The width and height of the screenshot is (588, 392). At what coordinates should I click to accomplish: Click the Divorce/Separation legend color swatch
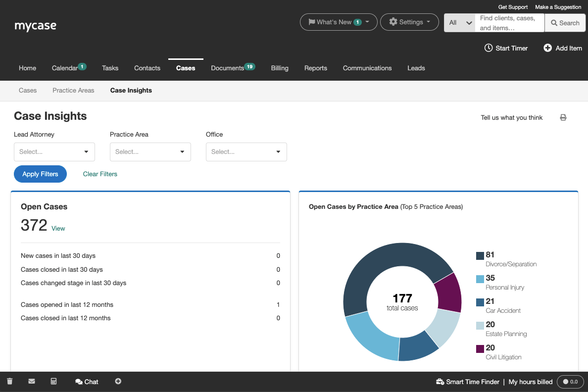[x=480, y=256]
